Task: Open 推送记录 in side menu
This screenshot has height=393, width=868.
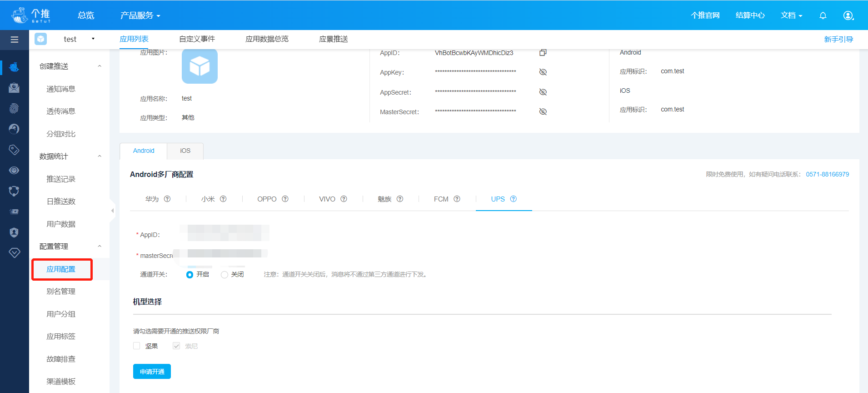Action: [61, 179]
